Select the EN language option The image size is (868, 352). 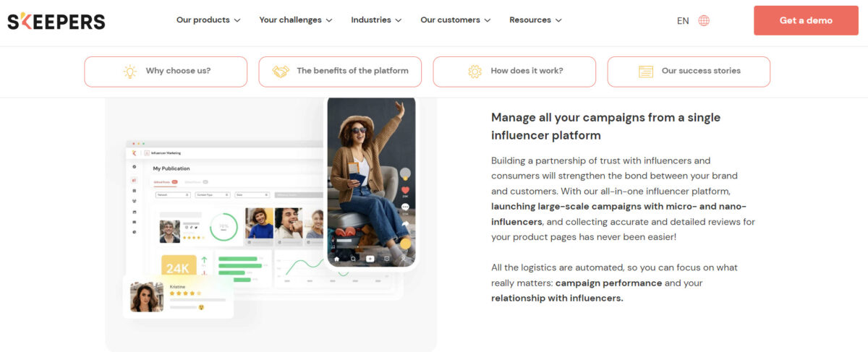pos(683,21)
